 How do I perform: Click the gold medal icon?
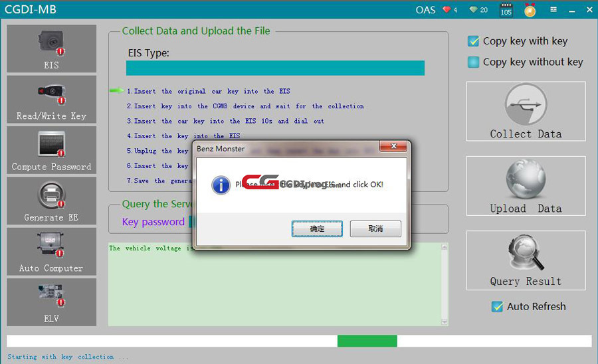[x=530, y=10]
